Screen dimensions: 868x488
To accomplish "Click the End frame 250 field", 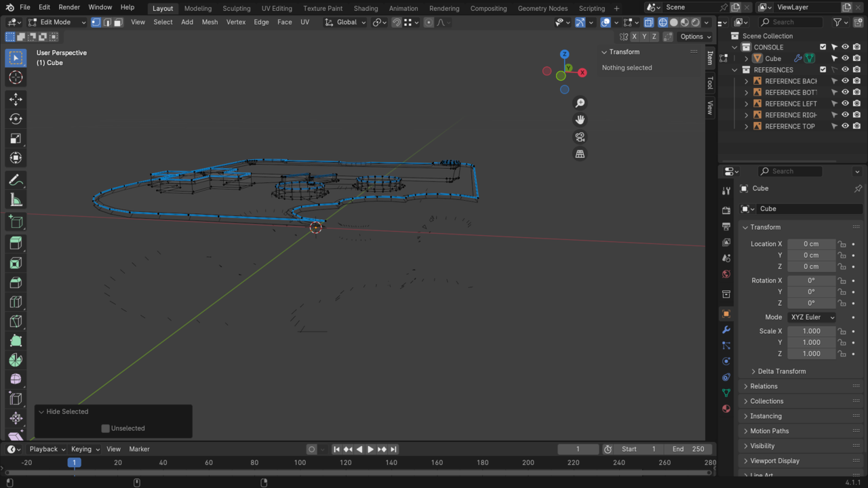I will click(688, 449).
